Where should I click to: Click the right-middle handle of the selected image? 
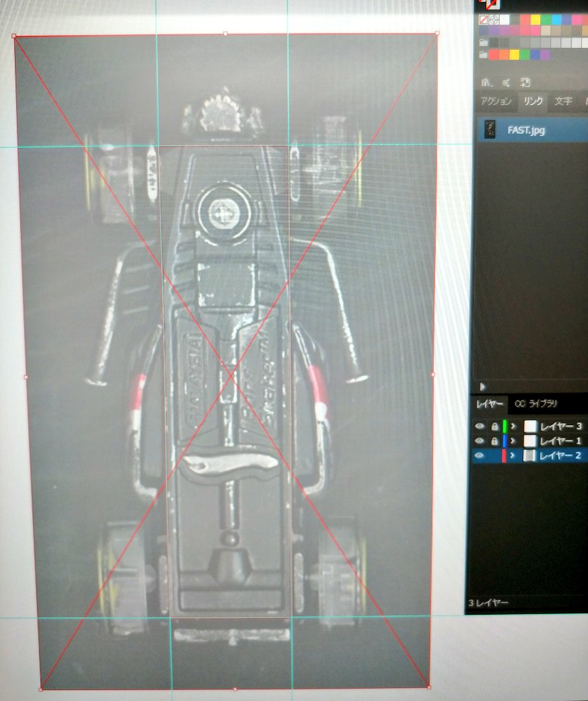(x=433, y=374)
